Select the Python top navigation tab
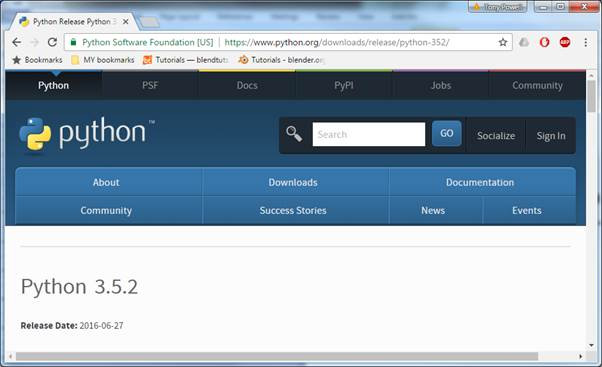This screenshot has width=602, height=367. click(x=53, y=85)
